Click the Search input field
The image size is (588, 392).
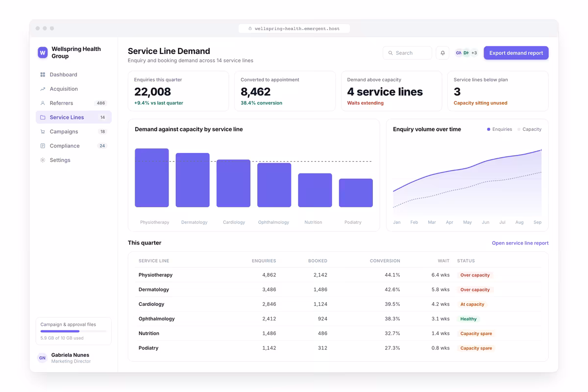[407, 53]
